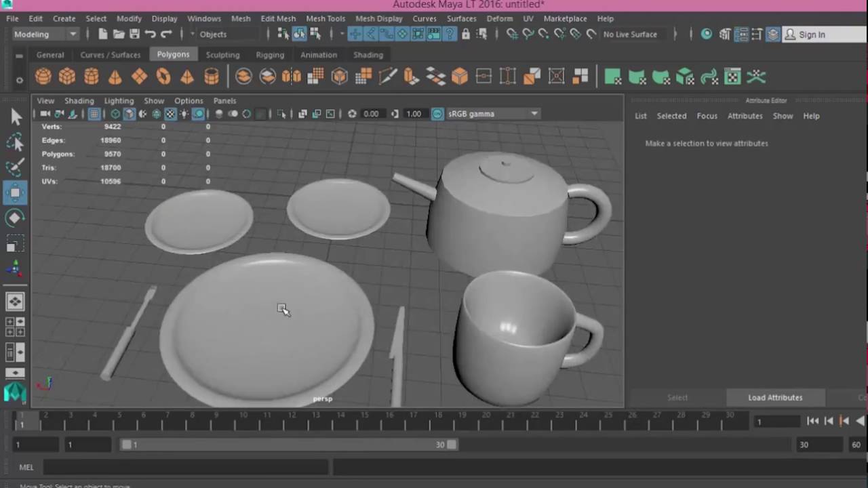Image resolution: width=868 pixels, height=488 pixels.
Task: Toggle wireframe shading in viewport toolbar
Action: click(x=115, y=114)
